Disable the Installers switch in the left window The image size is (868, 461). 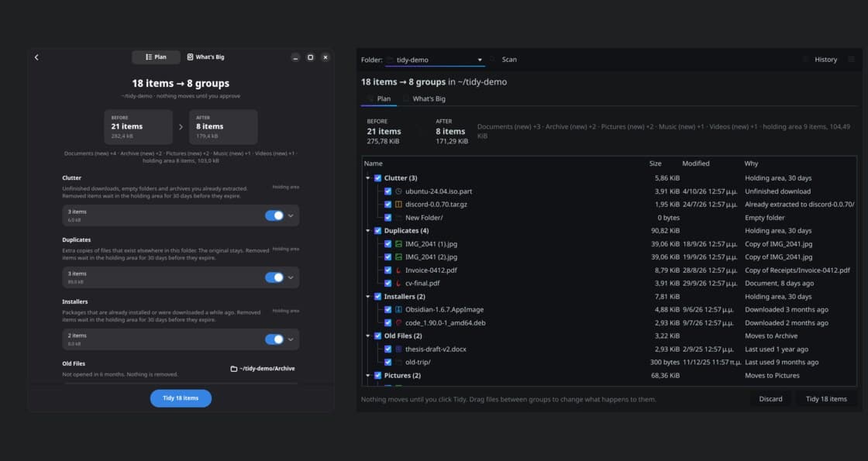274,339
